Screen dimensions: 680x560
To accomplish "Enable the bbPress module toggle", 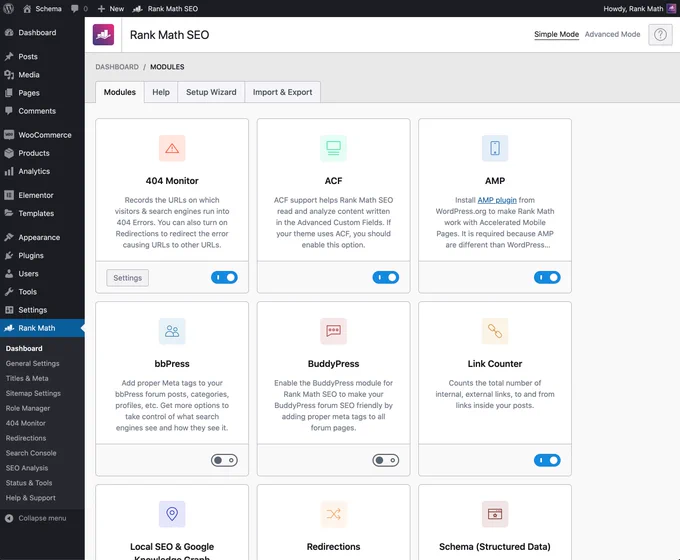I will pyautogui.click(x=224, y=460).
